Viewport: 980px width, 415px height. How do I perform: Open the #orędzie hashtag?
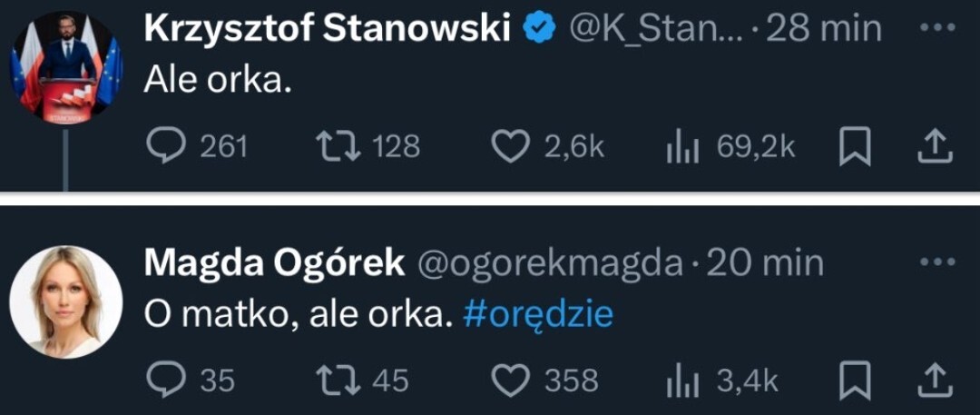[x=537, y=314]
